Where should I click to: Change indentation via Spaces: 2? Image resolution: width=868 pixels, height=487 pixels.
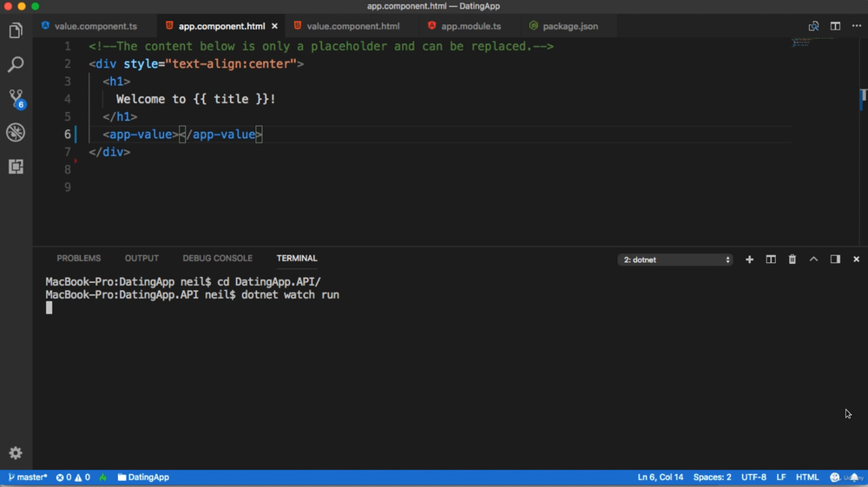[712, 477]
